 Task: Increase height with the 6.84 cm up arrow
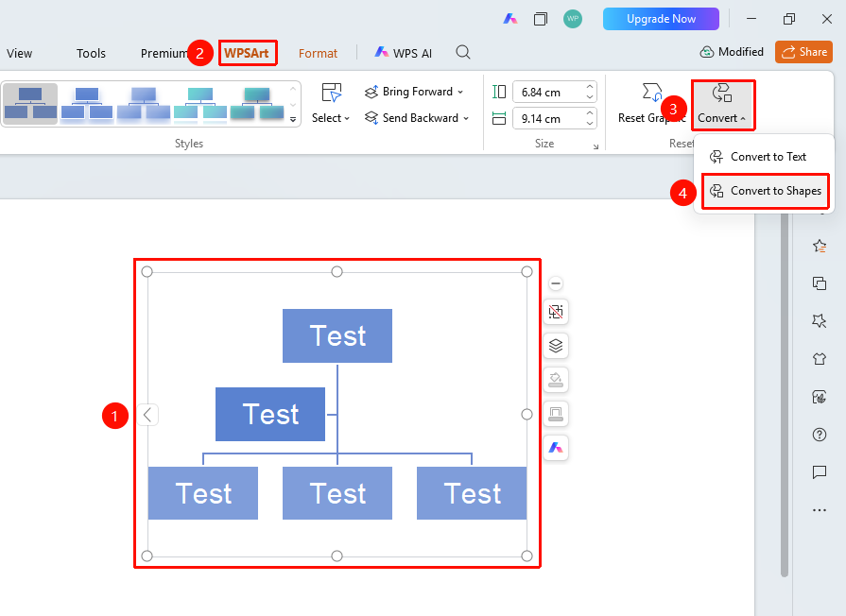[x=590, y=87]
